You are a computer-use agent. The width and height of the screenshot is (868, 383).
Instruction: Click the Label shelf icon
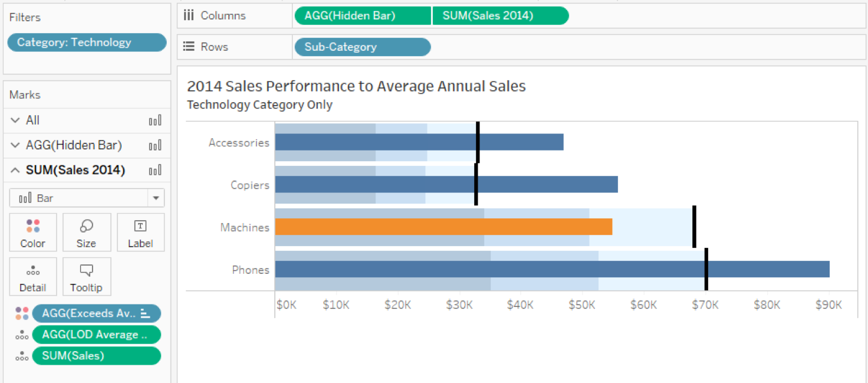click(x=140, y=232)
